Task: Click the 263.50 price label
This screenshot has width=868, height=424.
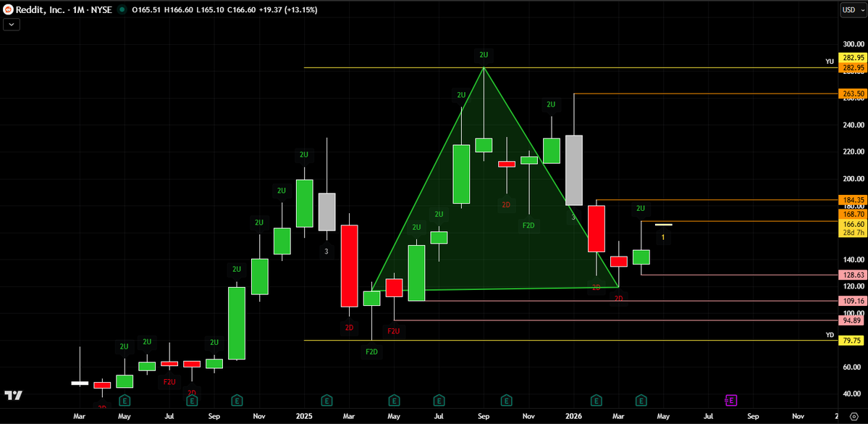Action: click(x=852, y=93)
